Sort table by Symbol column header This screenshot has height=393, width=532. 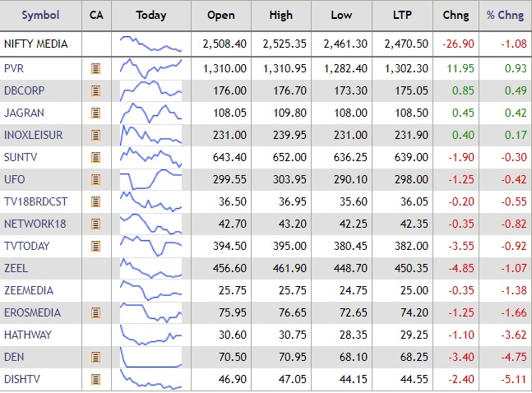(x=40, y=15)
